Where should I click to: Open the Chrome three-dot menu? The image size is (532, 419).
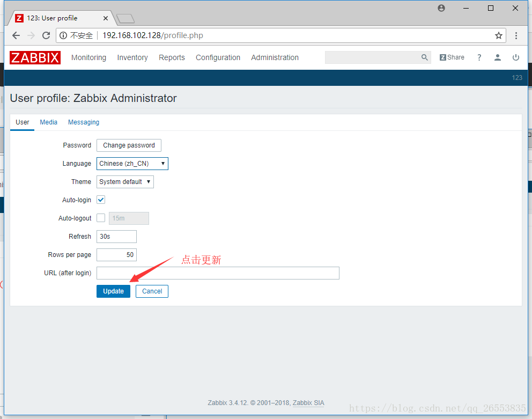pyautogui.click(x=516, y=35)
